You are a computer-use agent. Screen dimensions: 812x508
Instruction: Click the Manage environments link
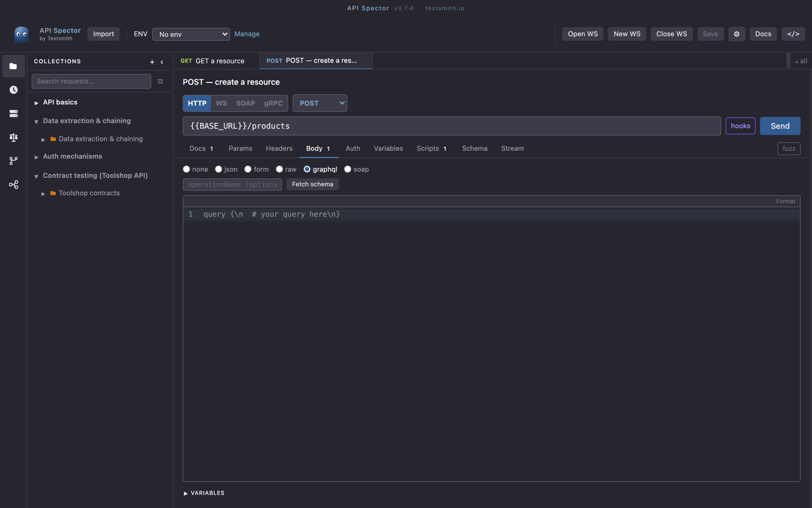click(247, 34)
